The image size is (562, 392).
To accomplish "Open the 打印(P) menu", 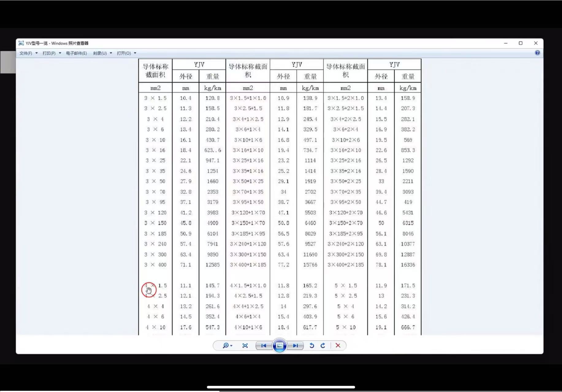I will tap(49, 53).
